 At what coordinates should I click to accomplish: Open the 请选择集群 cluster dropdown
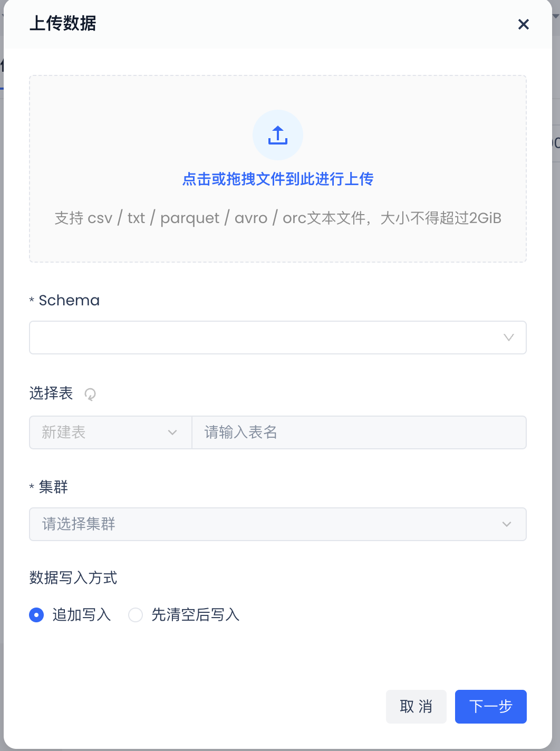264,524
